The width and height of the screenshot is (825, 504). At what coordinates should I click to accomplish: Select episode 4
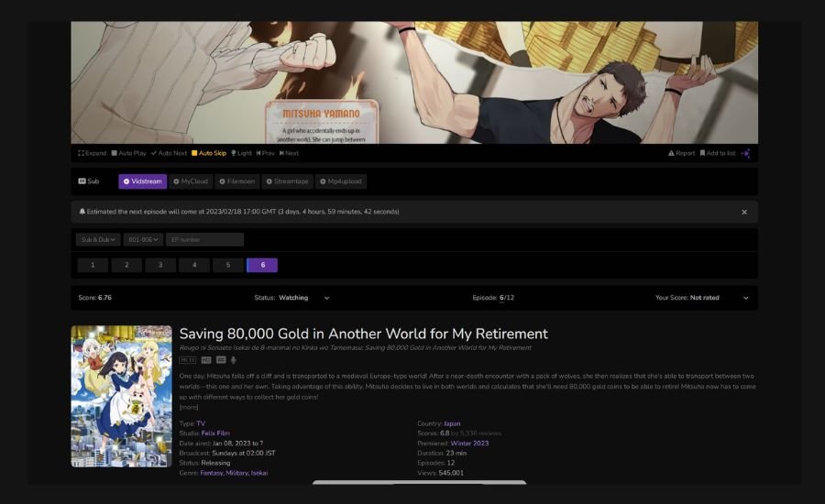coord(194,265)
